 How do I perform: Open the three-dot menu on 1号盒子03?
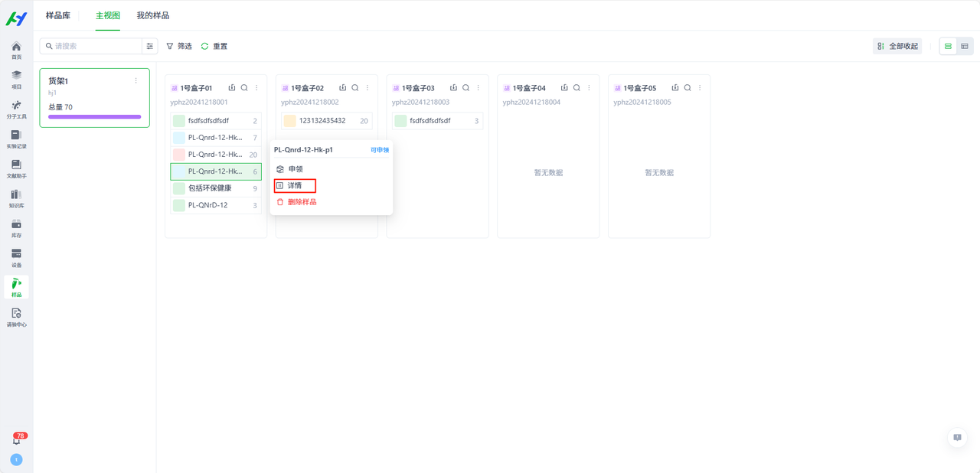coord(477,87)
